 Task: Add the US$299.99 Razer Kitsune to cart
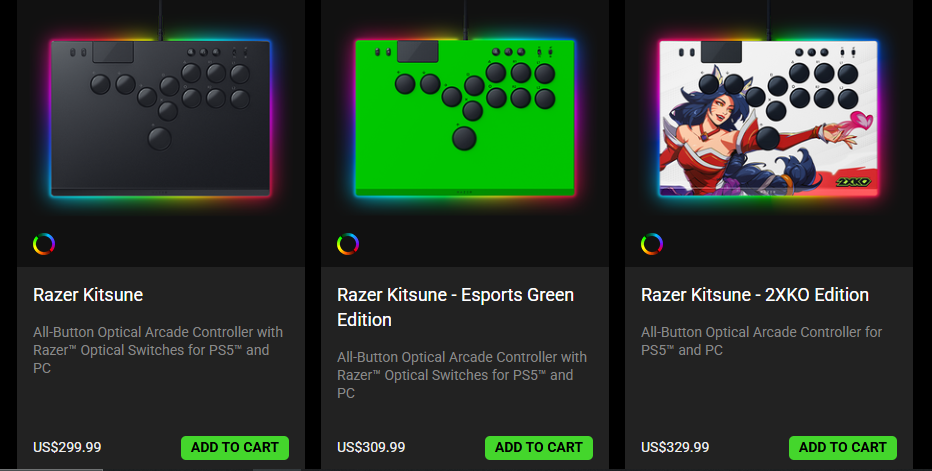[x=235, y=448]
